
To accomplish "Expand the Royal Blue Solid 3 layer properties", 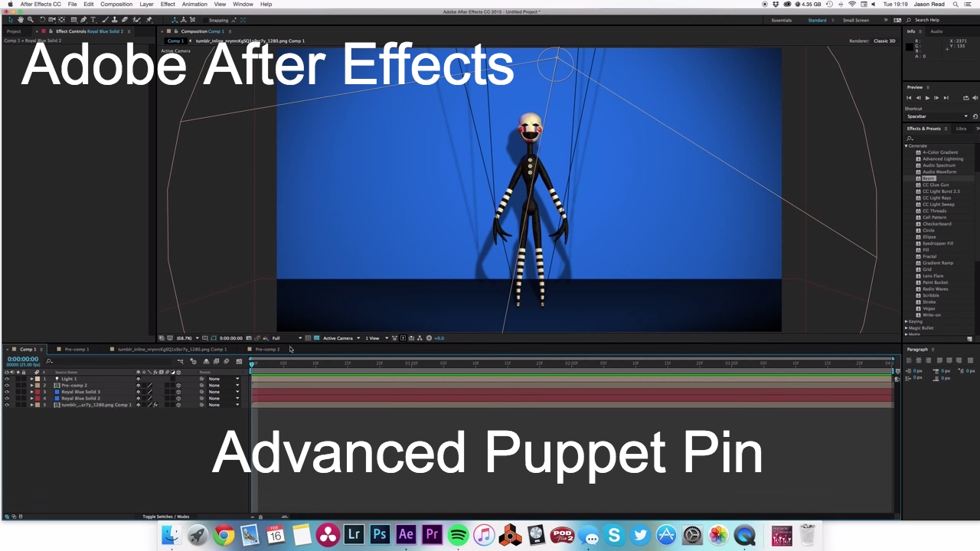I will pyautogui.click(x=31, y=392).
